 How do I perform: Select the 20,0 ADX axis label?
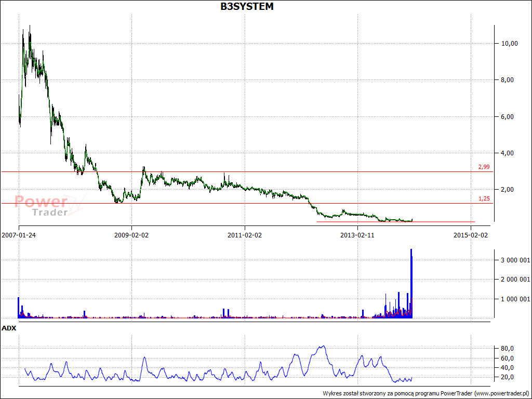click(507, 377)
